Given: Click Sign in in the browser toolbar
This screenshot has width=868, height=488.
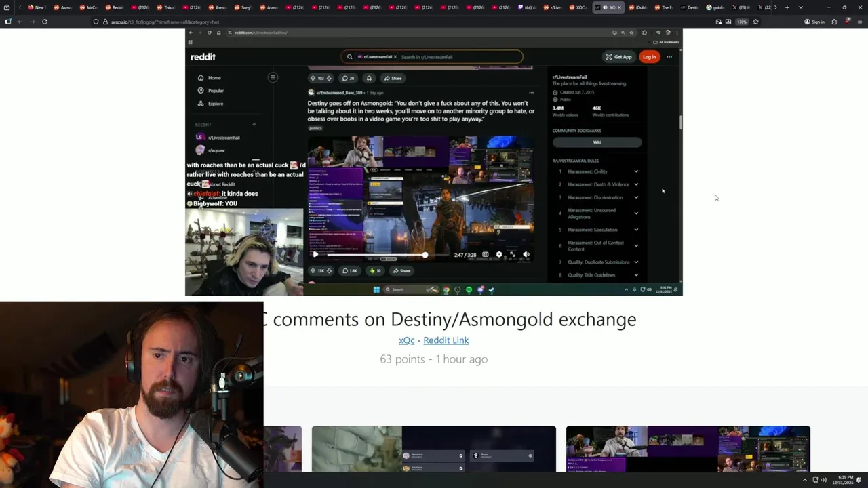Looking at the screenshot, I should pos(814,22).
